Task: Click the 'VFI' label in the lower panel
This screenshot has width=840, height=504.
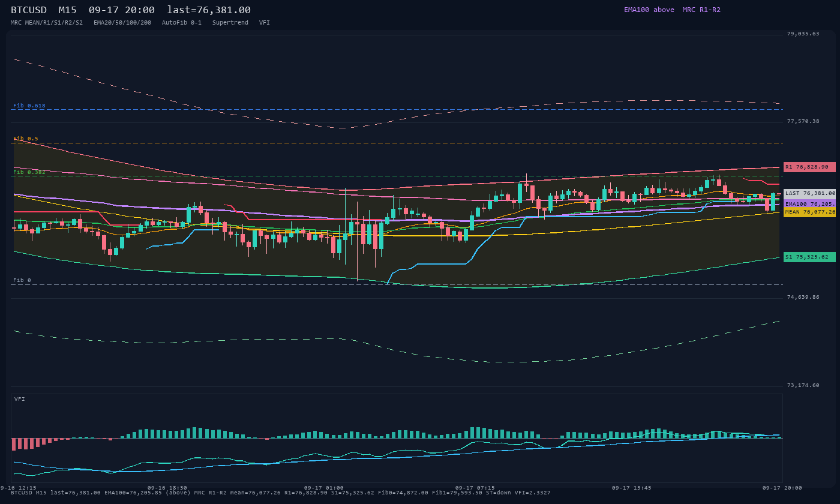Action: (20, 399)
